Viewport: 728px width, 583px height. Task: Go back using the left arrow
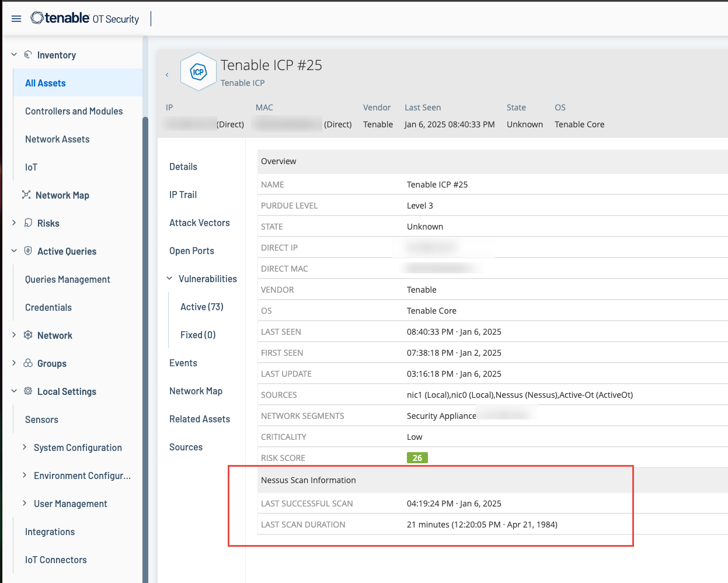167,75
